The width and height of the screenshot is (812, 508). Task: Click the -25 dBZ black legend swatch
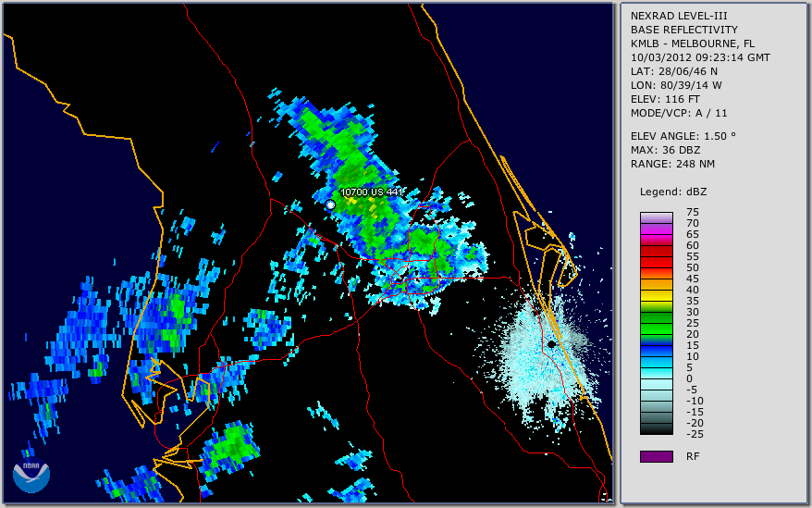656,429
